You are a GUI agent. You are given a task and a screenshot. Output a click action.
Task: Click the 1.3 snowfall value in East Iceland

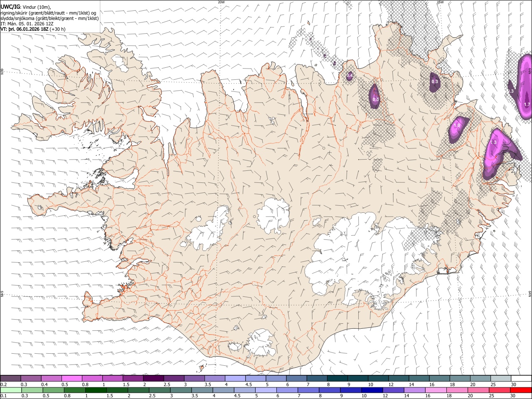494,142
